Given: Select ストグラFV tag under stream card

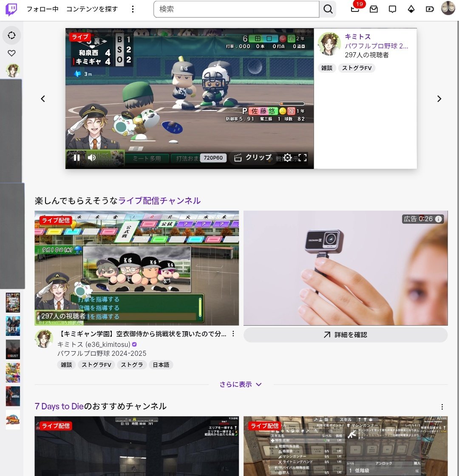Looking at the screenshot, I should click(x=96, y=365).
